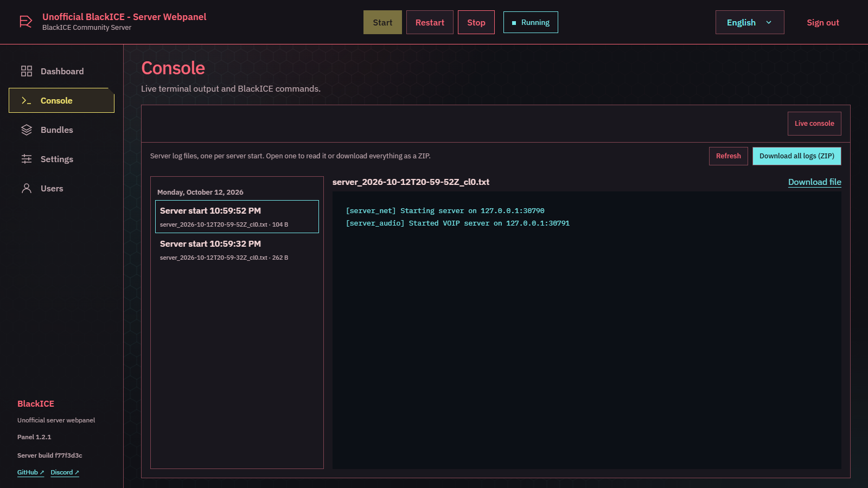This screenshot has width=868, height=488.
Task: Click the title 'Unofficial BlackICE - Server Webpanel'
Action: pyautogui.click(x=124, y=17)
